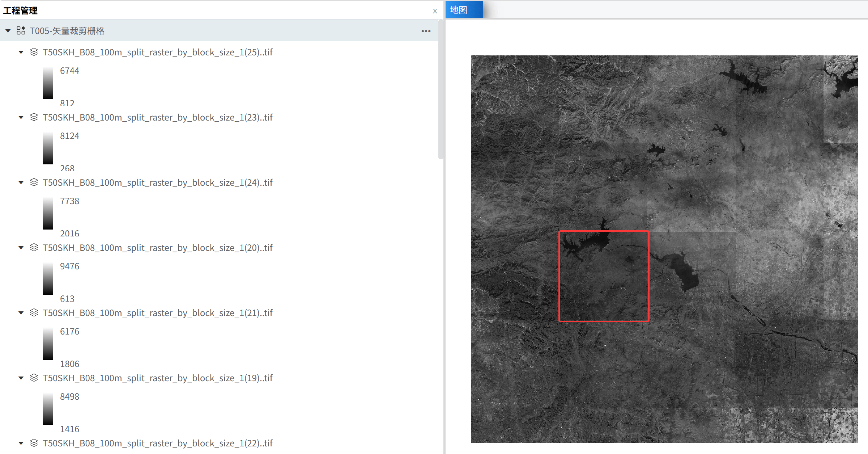Click layer icon of split_raster (25) tif
Screen dimensions: 868x454
click(x=34, y=52)
